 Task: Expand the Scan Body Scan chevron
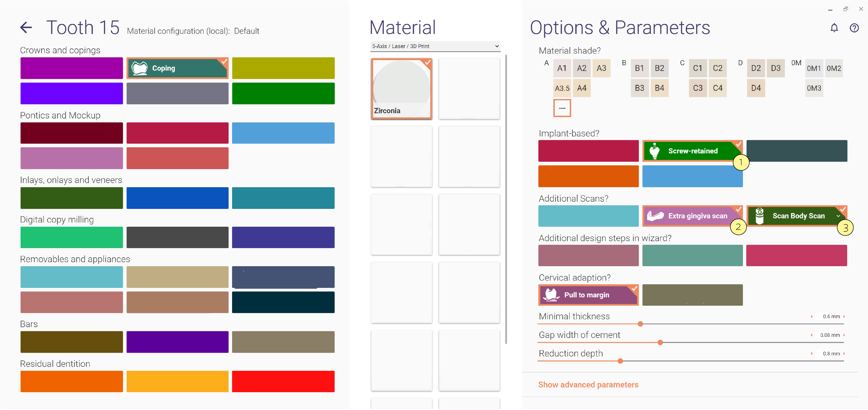(838, 216)
